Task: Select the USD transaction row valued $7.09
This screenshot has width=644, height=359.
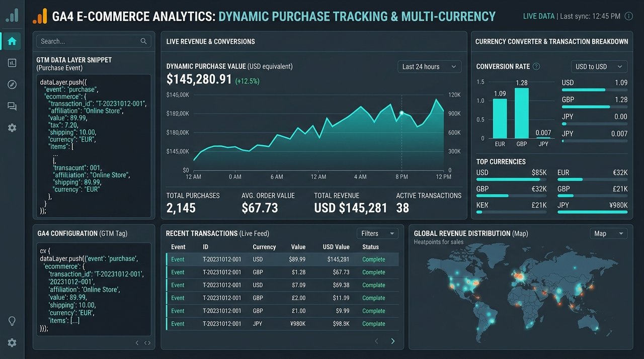Action: [x=282, y=285]
